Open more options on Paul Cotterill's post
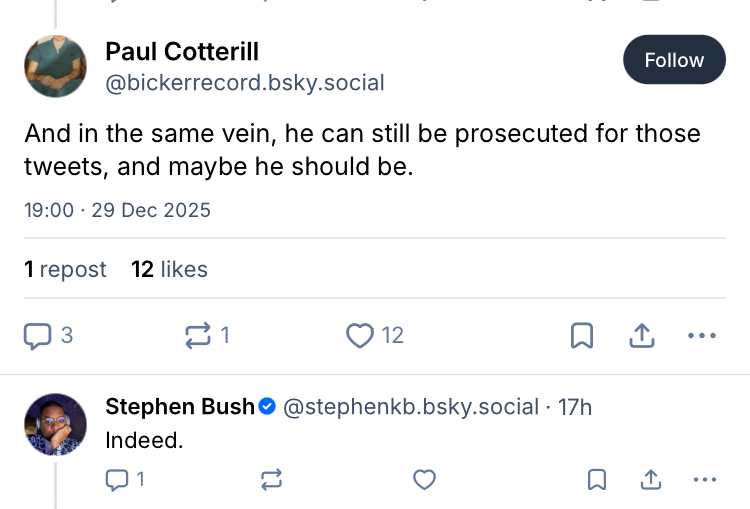750x509 pixels. click(703, 336)
